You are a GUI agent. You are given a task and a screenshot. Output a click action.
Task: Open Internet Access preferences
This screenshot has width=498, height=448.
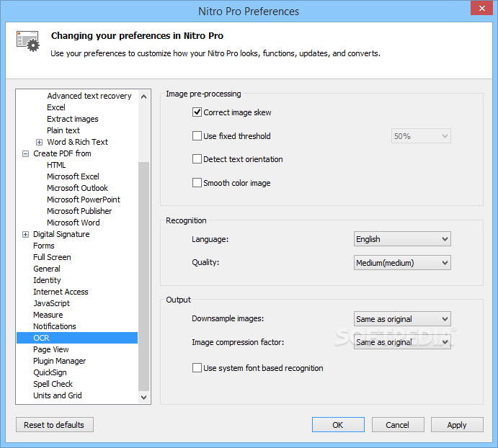(x=61, y=292)
